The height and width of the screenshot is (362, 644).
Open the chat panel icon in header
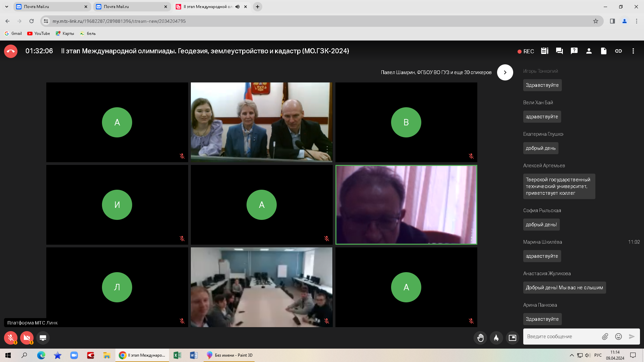click(x=559, y=51)
